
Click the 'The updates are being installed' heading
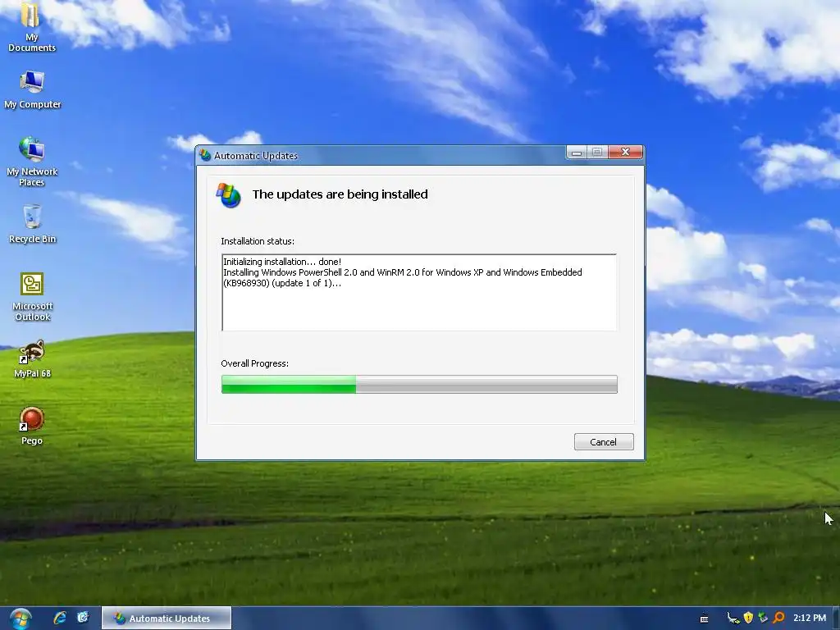pos(340,194)
